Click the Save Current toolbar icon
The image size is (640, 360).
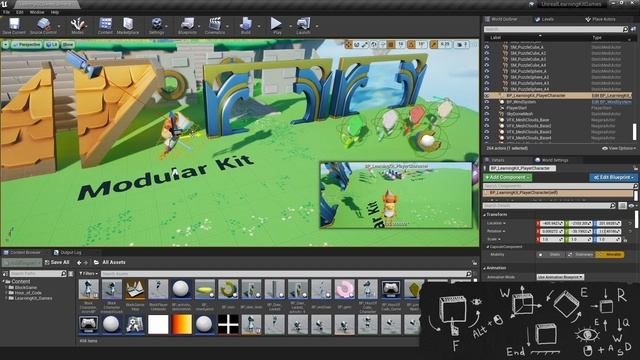click(x=14, y=25)
